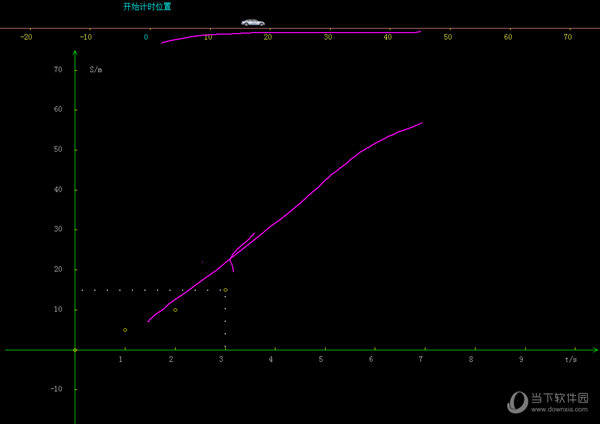Click the watermark logo icon at bottom right
600x424 pixels.
click(x=517, y=401)
